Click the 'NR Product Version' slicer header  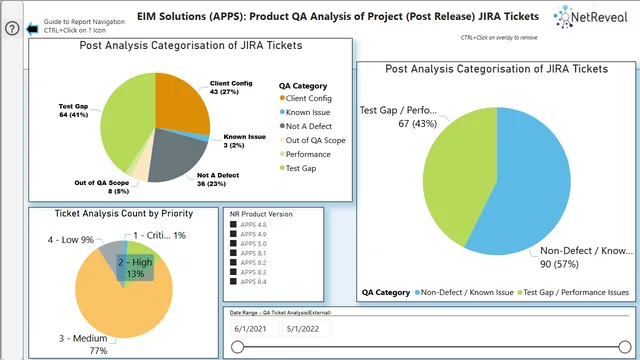coord(261,214)
